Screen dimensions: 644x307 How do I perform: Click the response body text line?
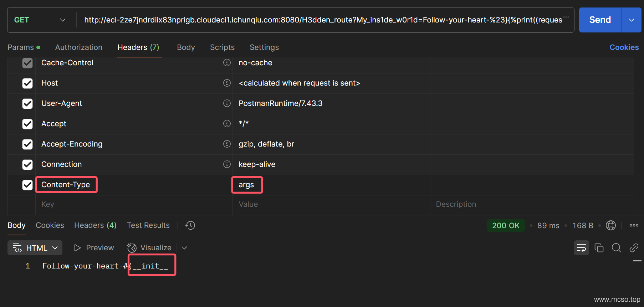[x=105, y=266]
